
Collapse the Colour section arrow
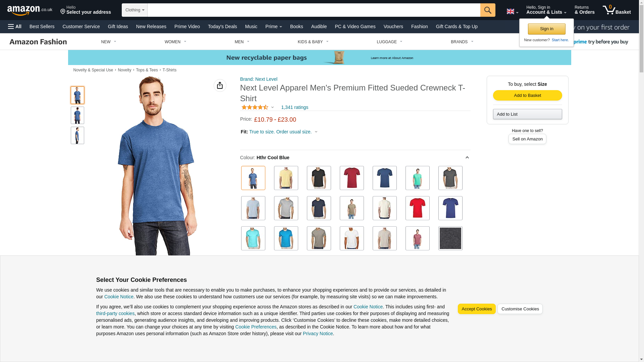467,158
